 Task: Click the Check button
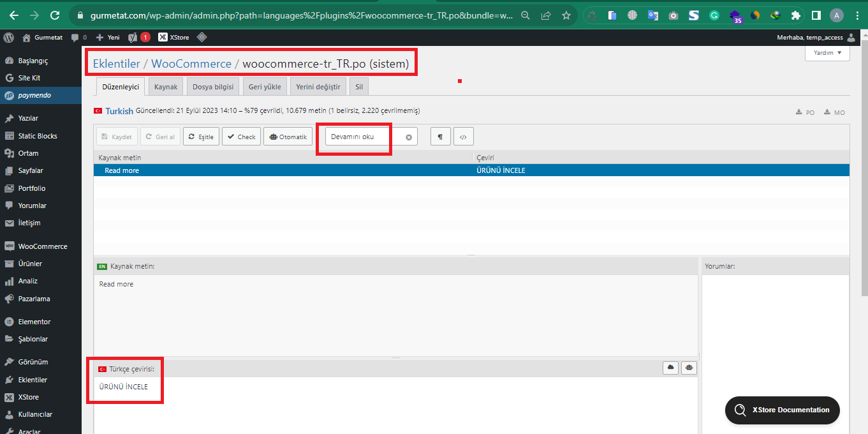241,137
